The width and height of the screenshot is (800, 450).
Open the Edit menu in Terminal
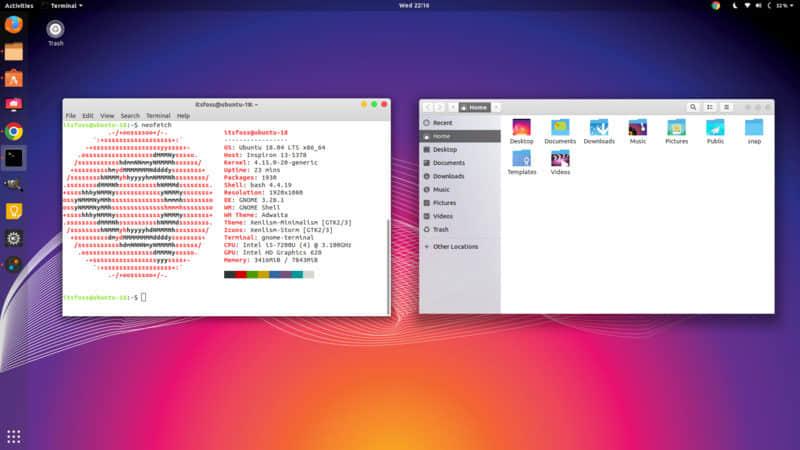tap(88, 116)
